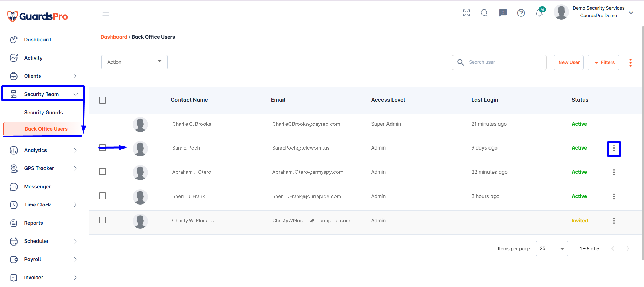Click the Time Clock icon
This screenshot has width=644, height=287.
coord(14,205)
